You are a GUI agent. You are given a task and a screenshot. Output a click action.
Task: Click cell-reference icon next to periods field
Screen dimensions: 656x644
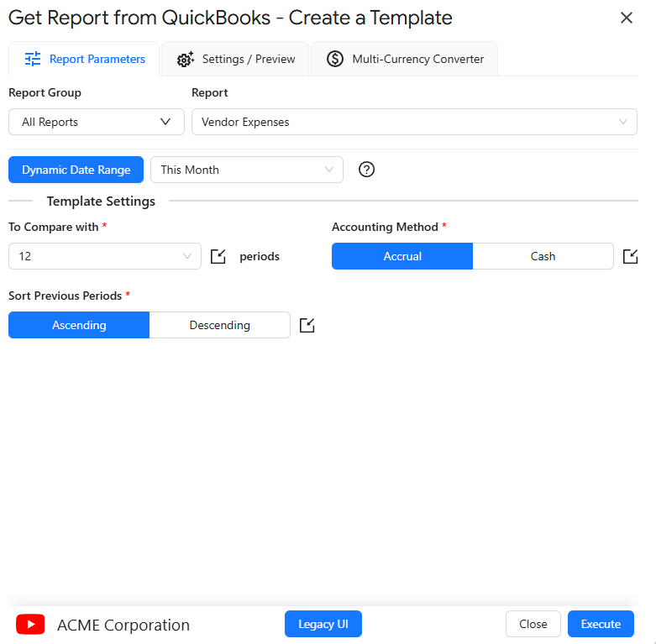(218, 256)
